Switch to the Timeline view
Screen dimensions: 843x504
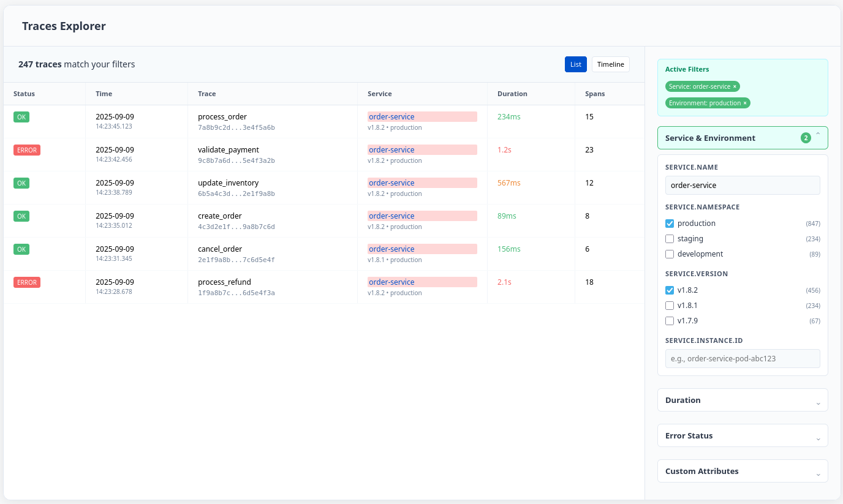coord(610,64)
